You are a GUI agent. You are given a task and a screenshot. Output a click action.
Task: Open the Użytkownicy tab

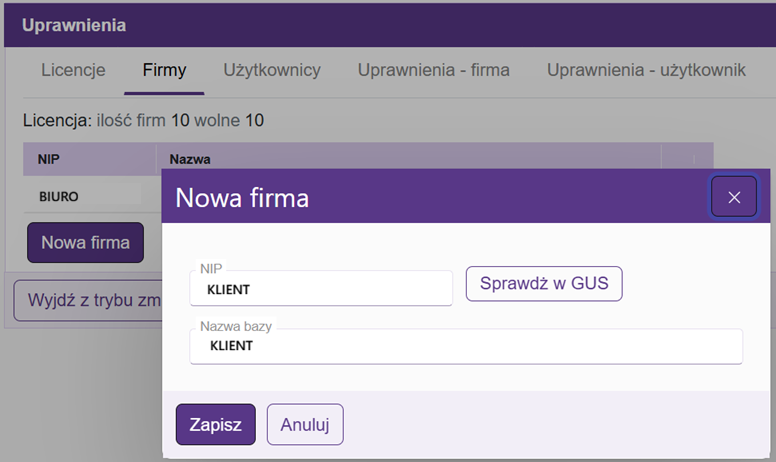click(271, 70)
